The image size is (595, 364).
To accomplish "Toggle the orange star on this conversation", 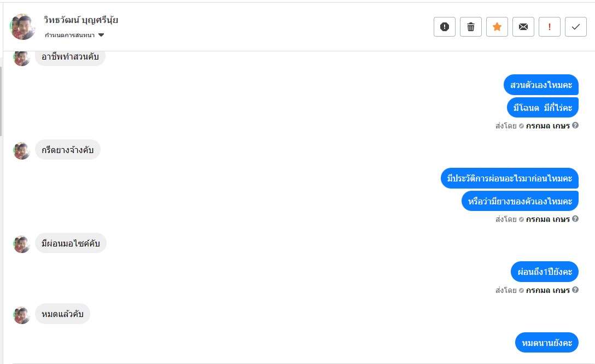I will (x=497, y=27).
